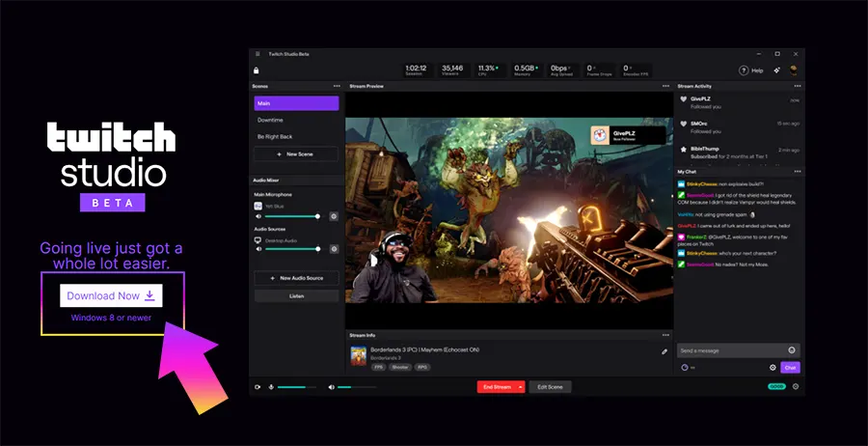The height and width of the screenshot is (446, 868).
Task: Click the GOOD connection status badge
Action: click(x=776, y=387)
